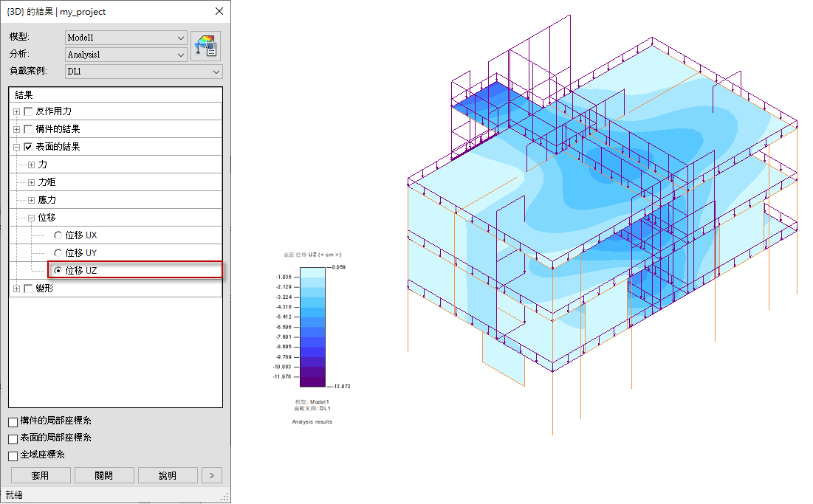
Task: Open the result display settings icon
Action: click(206, 46)
